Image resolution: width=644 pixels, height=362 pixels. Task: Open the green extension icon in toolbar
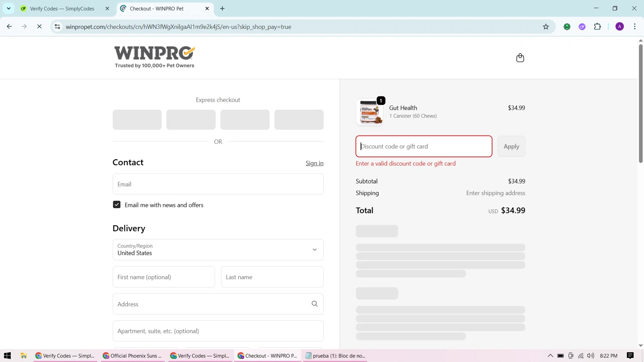tap(567, 27)
